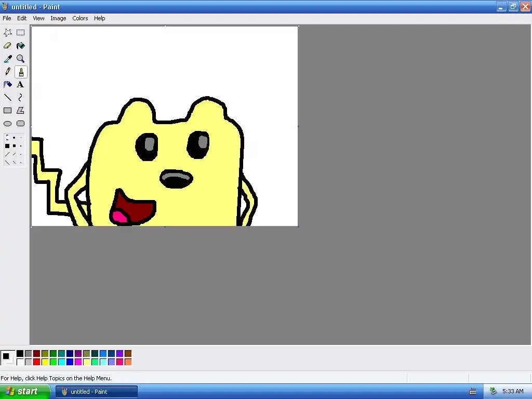This screenshot has height=399, width=532.
Task: Select the straight Line tool
Action: coord(7,98)
